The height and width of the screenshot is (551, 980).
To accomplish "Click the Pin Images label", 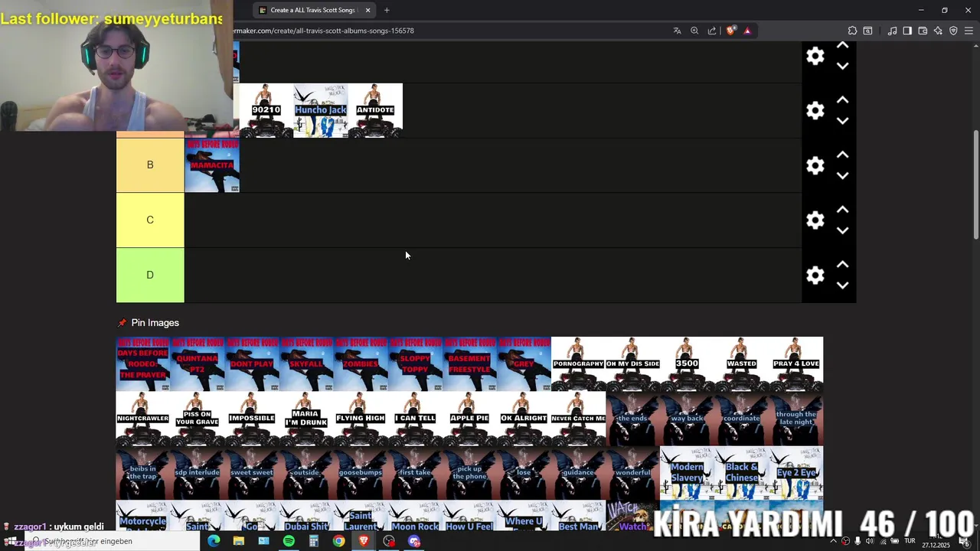I will [x=155, y=323].
